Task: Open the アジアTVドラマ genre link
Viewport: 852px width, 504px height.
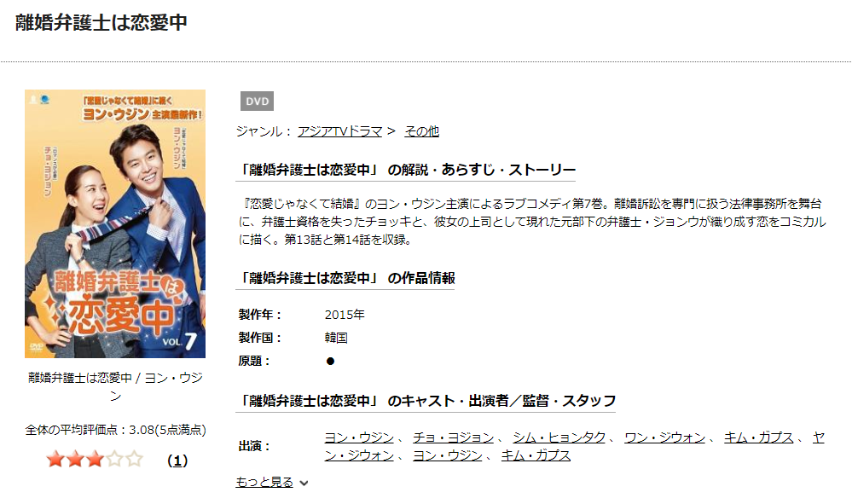Action: pyautogui.click(x=339, y=131)
